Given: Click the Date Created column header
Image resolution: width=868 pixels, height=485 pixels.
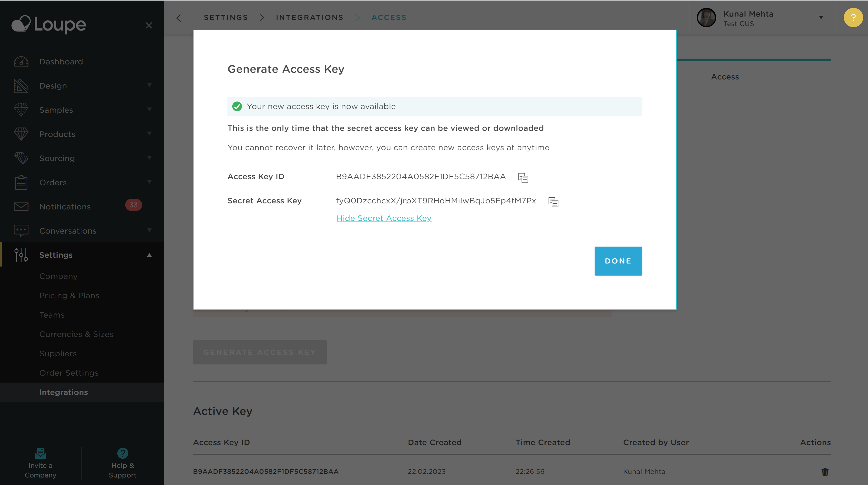Looking at the screenshot, I should 435,442.
